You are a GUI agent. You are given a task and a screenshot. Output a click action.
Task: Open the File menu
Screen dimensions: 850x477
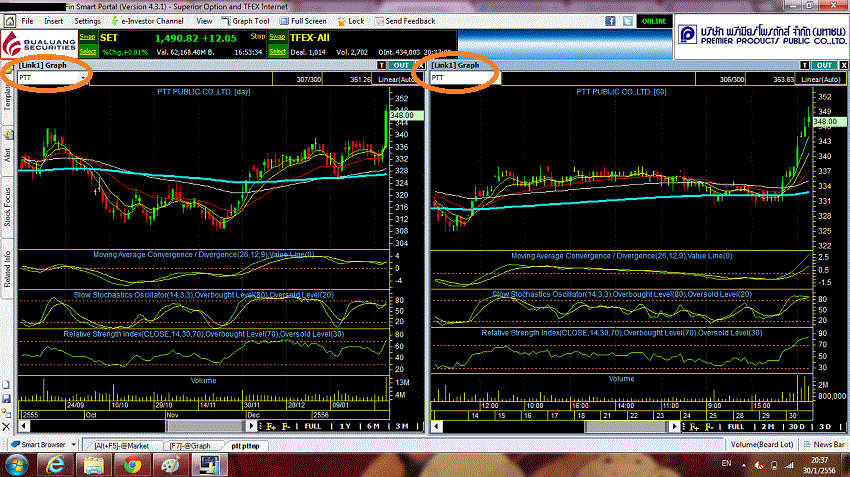[27, 21]
